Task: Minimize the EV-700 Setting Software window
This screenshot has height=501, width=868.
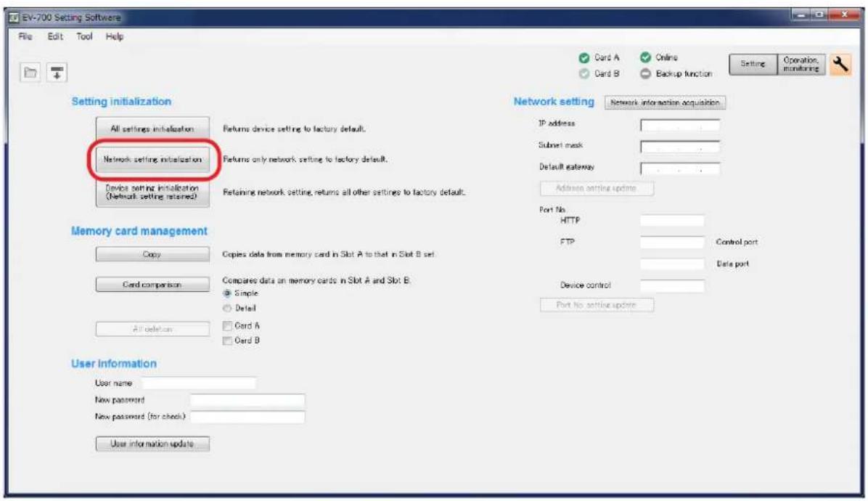Action: point(800,15)
